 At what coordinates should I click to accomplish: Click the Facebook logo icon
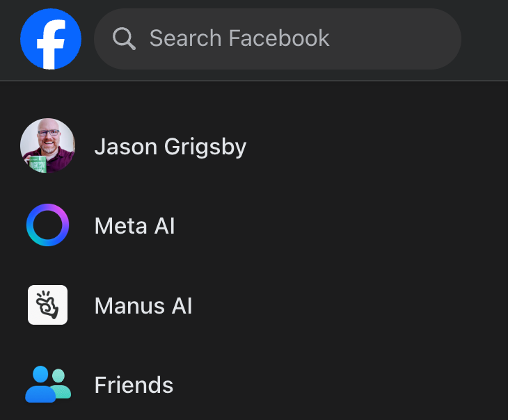point(51,39)
